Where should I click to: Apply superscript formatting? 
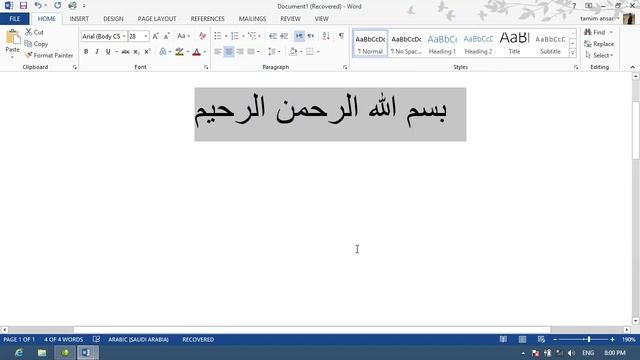click(x=147, y=52)
